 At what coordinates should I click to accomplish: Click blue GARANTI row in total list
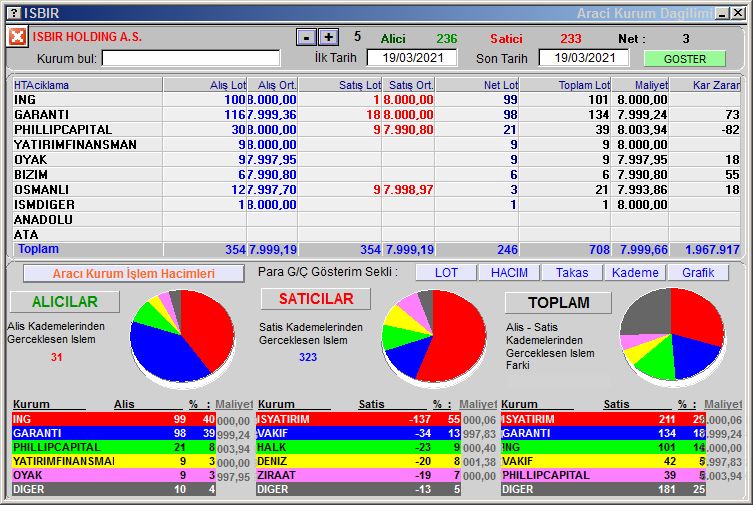[x=603, y=433]
